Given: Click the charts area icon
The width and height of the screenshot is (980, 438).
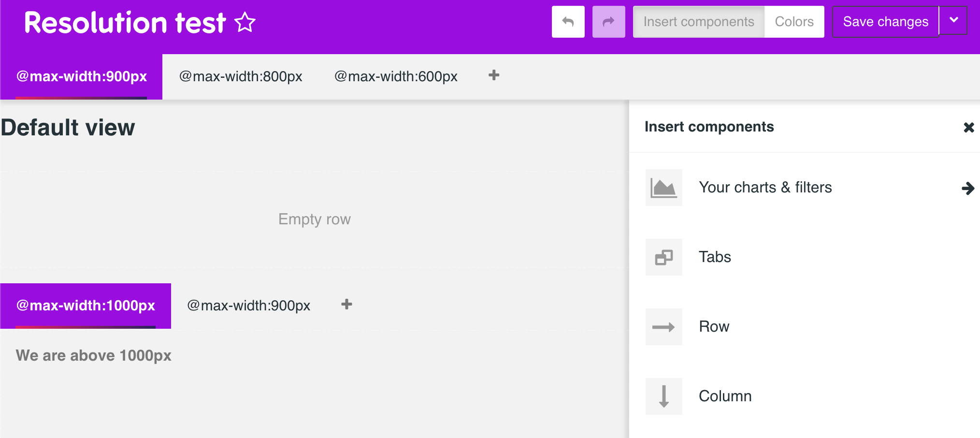Looking at the screenshot, I should (664, 188).
